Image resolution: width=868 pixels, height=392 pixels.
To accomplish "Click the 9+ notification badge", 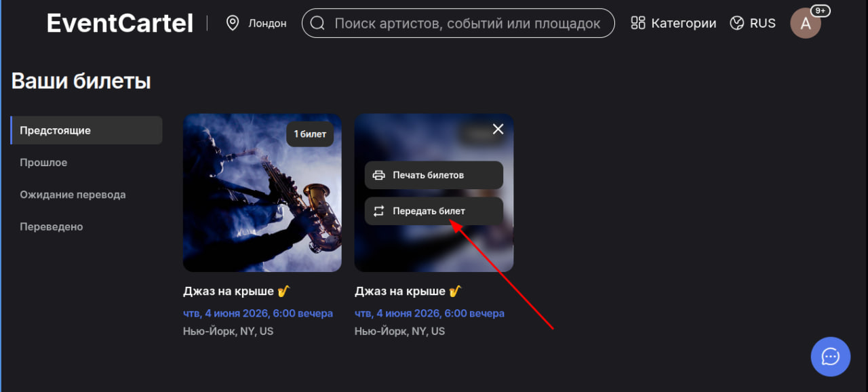I will tap(821, 11).
